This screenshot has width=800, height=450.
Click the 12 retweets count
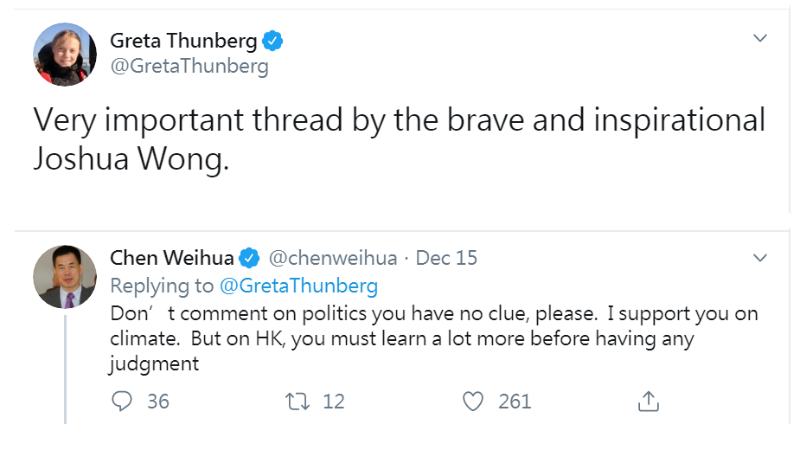click(x=333, y=401)
